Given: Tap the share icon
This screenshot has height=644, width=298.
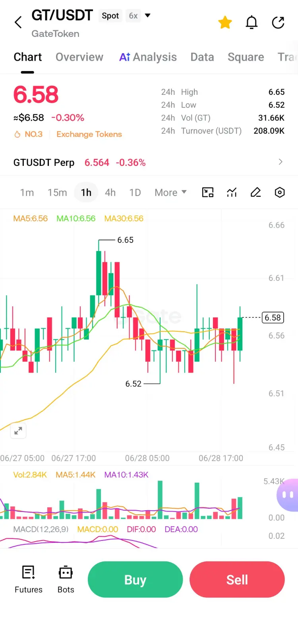Looking at the screenshot, I should (278, 23).
